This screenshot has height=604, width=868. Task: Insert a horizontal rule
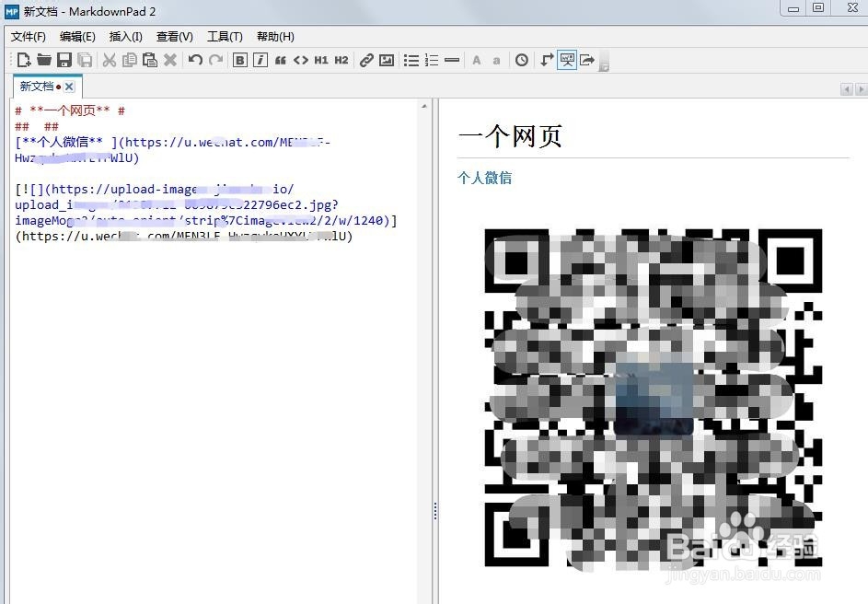(x=452, y=60)
